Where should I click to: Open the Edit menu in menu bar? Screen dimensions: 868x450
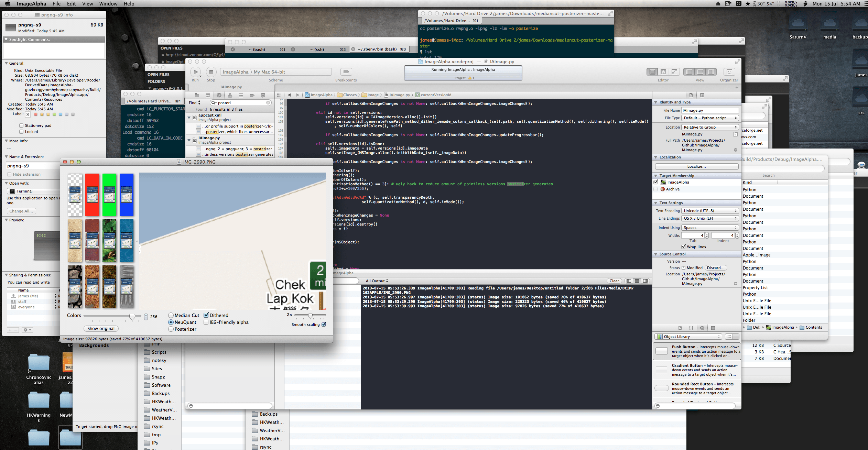(70, 4)
